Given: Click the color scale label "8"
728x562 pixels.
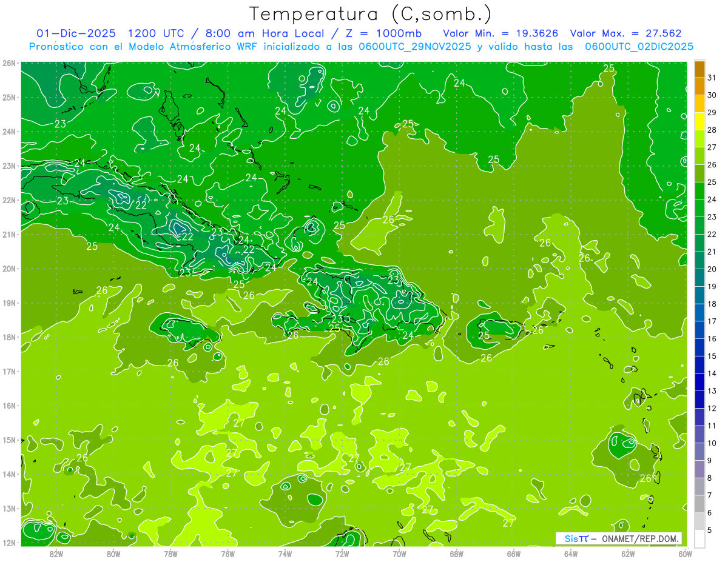Looking at the screenshot, I should pyautogui.click(x=709, y=478).
